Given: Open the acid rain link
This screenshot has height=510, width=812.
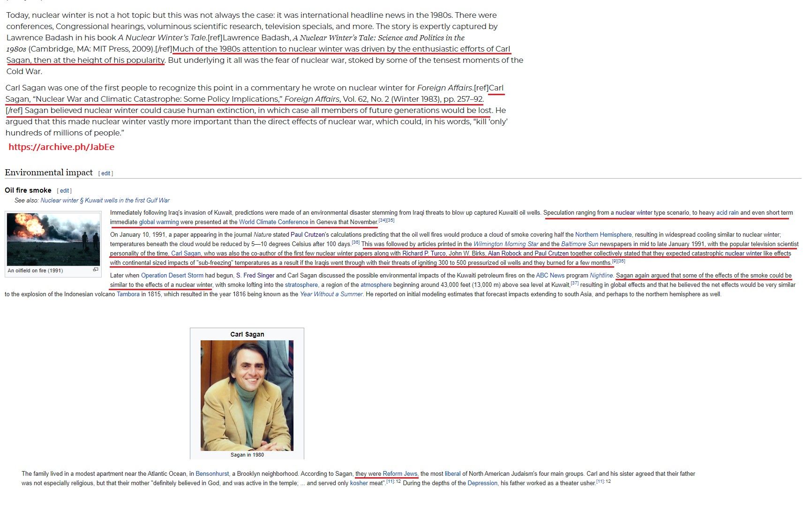Looking at the screenshot, I should [x=727, y=213].
